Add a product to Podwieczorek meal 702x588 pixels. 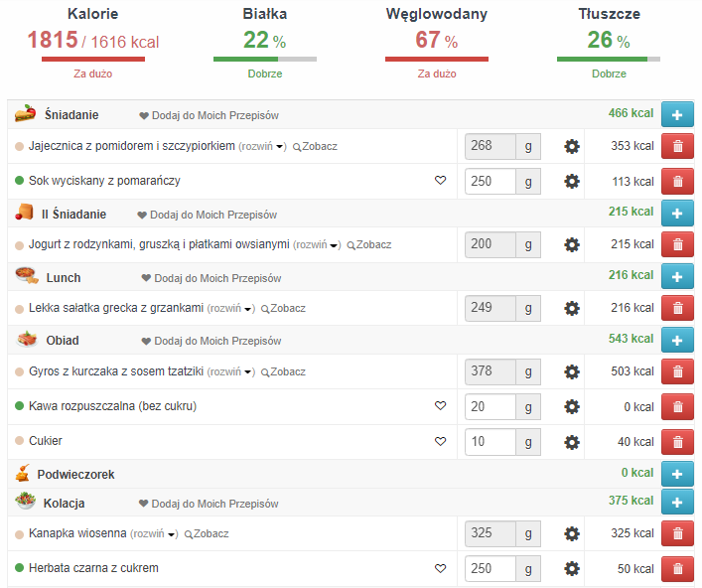[677, 475]
